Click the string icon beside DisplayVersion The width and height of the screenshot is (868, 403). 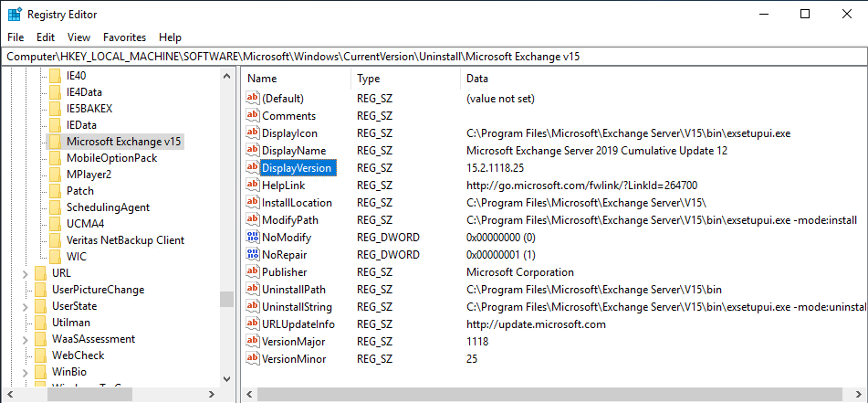253,168
